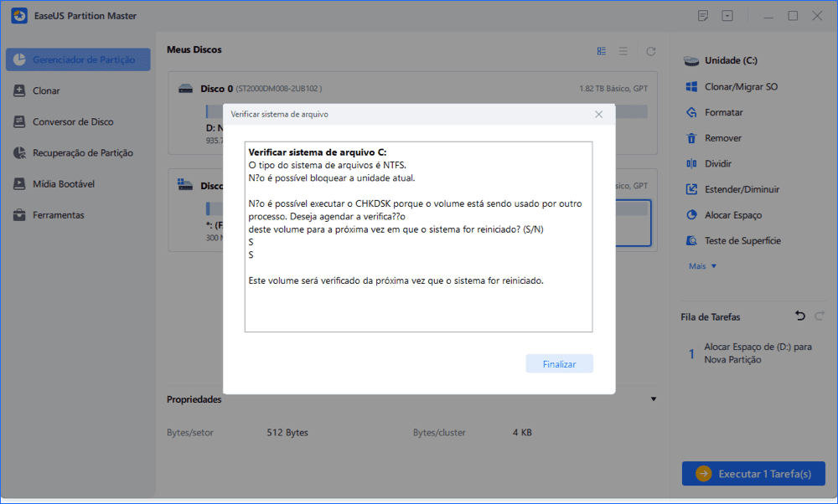Click the Unidade (C:) drive icon

[691, 60]
